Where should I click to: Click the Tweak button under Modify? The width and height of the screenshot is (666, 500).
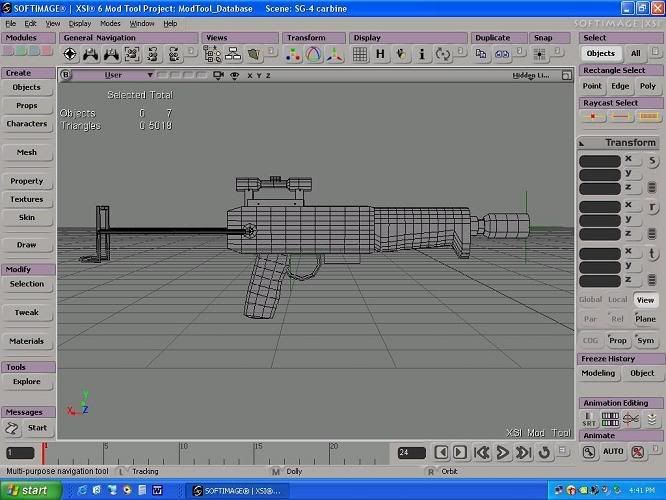(27, 312)
